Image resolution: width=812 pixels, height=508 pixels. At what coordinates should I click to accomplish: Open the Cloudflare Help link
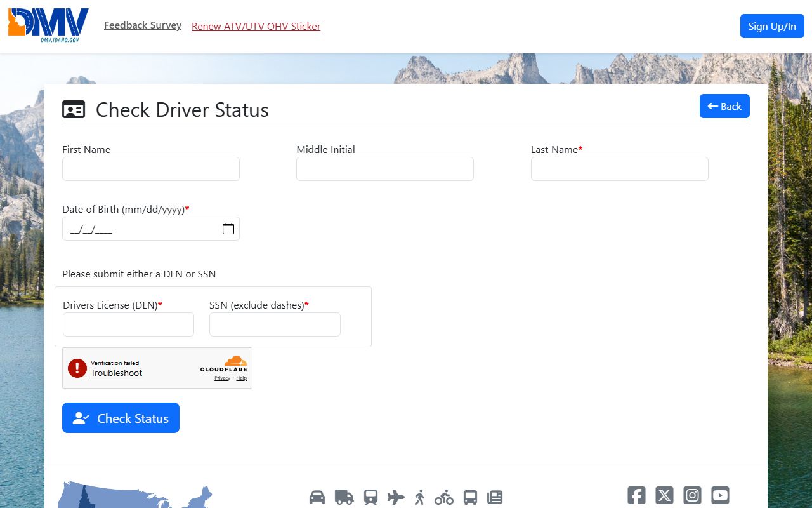pos(241,378)
